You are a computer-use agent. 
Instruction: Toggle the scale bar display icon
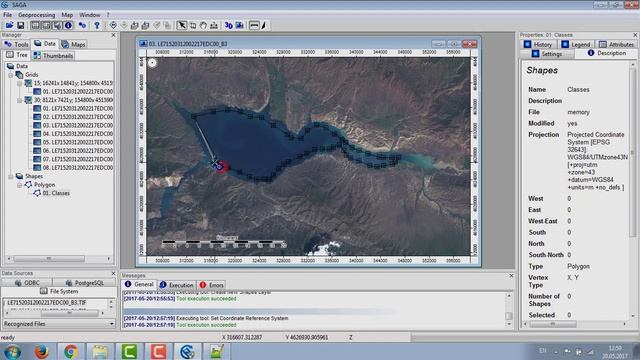[254, 25]
